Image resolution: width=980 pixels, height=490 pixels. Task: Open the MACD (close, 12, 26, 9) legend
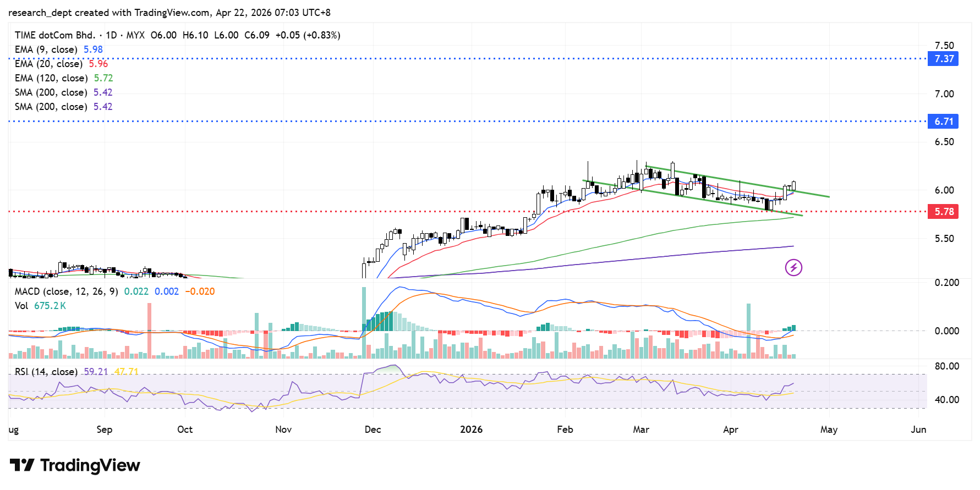[66, 291]
